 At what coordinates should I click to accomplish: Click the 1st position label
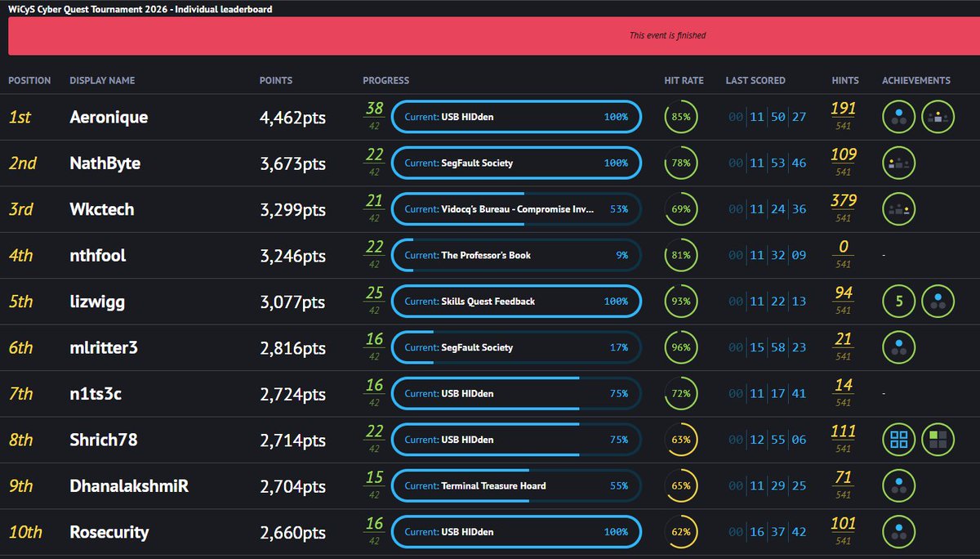tap(20, 117)
